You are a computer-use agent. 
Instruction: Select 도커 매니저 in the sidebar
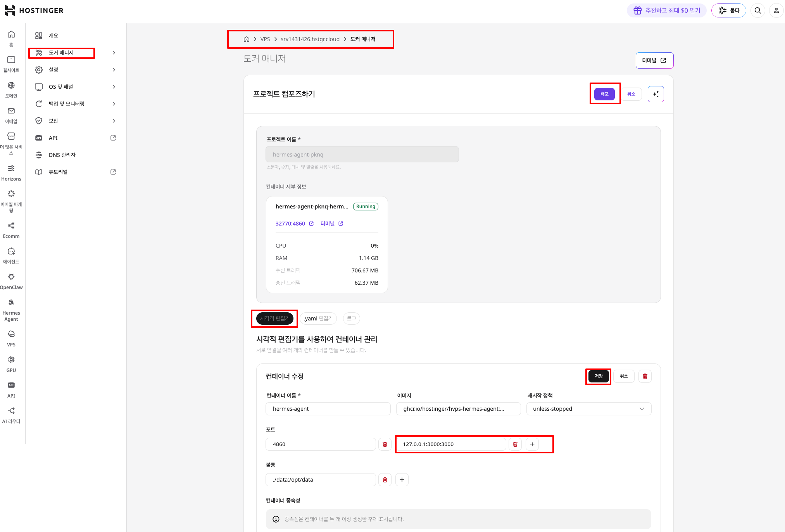(x=61, y=53)
